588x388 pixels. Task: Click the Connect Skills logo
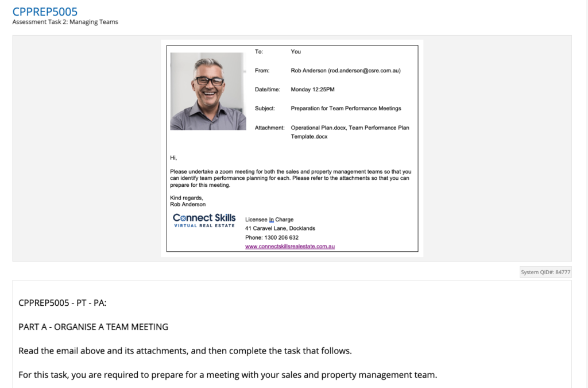pos(204,220)
